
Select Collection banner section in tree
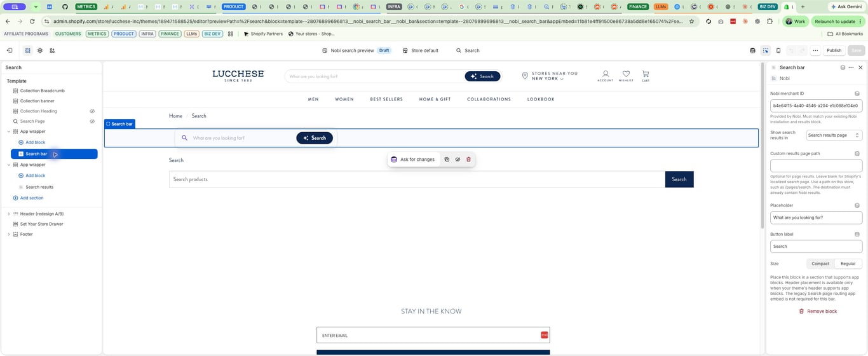point(37,101)
